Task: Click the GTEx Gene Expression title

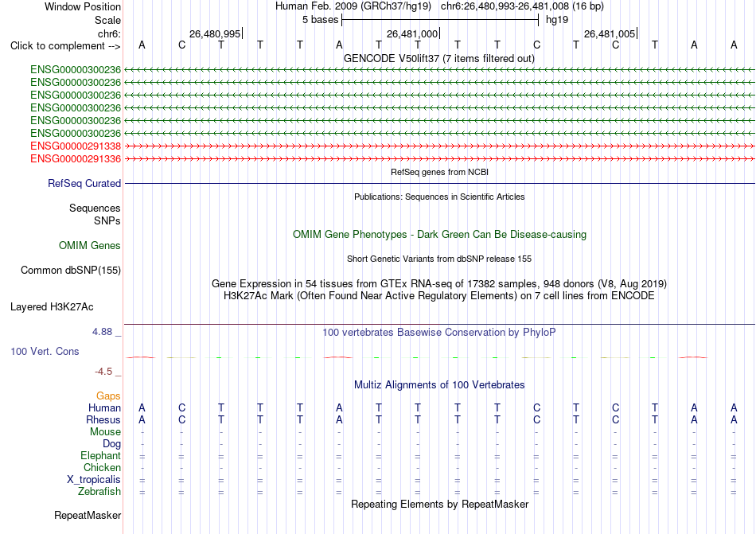Action: coord(439,284)
